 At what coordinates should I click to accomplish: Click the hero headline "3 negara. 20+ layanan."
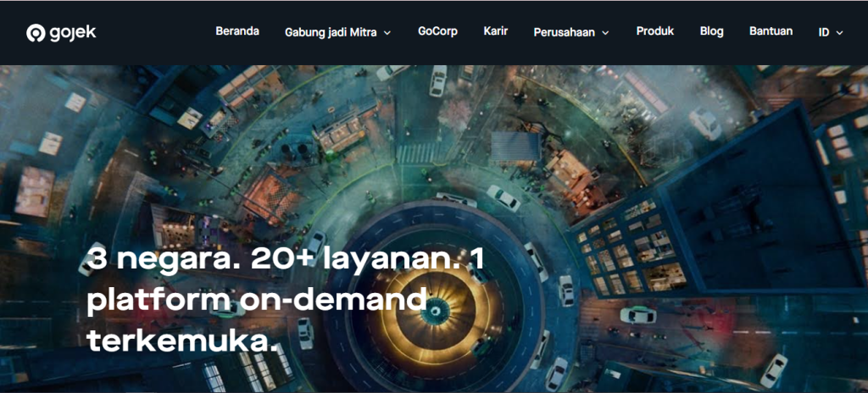point(274,259)
